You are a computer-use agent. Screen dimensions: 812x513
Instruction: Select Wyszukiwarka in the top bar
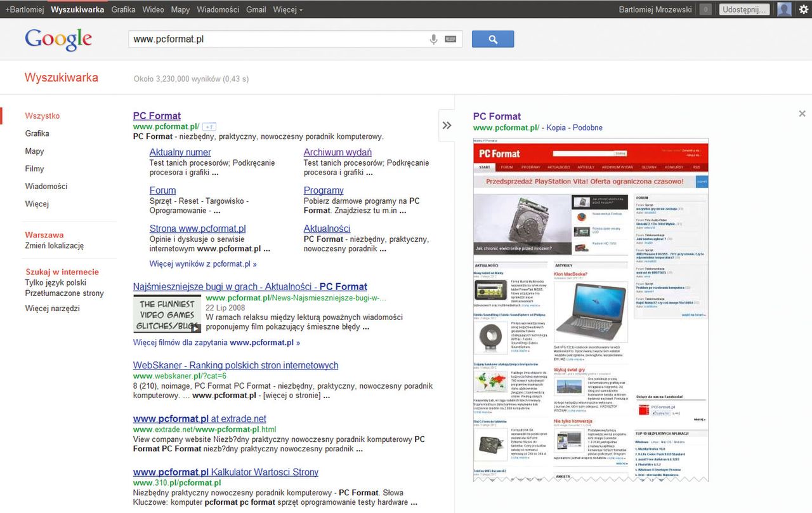(x=77, y=10)
